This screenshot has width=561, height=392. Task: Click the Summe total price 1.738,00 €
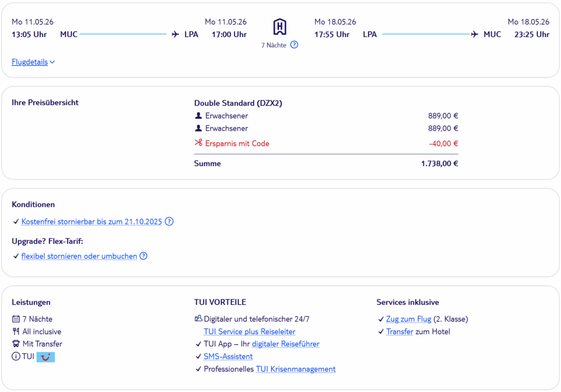click(x=439, y=164)
